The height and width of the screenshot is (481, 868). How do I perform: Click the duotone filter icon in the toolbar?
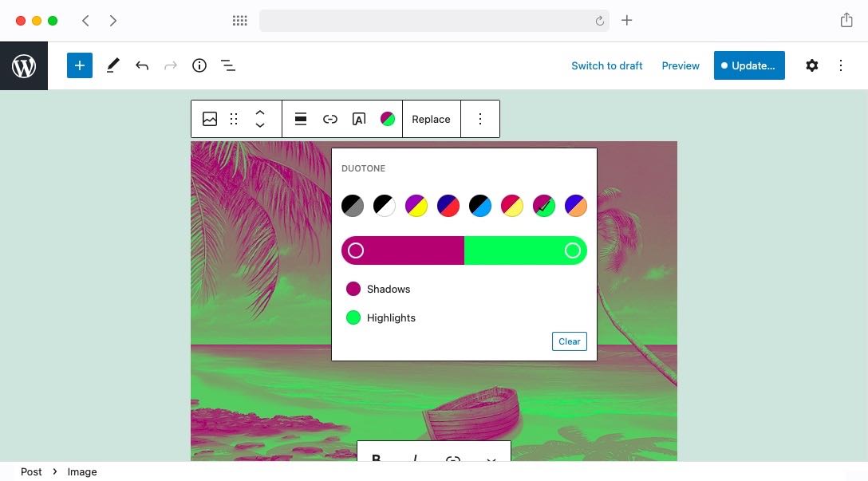pos(388,118)
